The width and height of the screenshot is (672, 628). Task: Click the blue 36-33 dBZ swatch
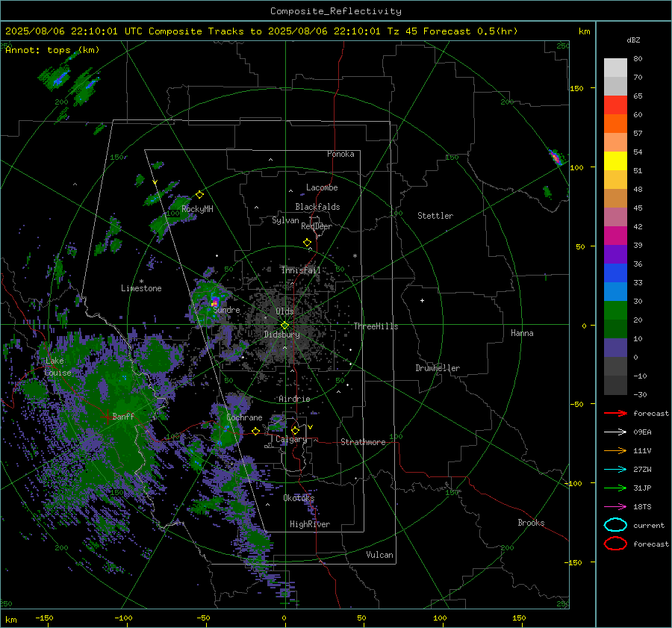pos(615,273)
